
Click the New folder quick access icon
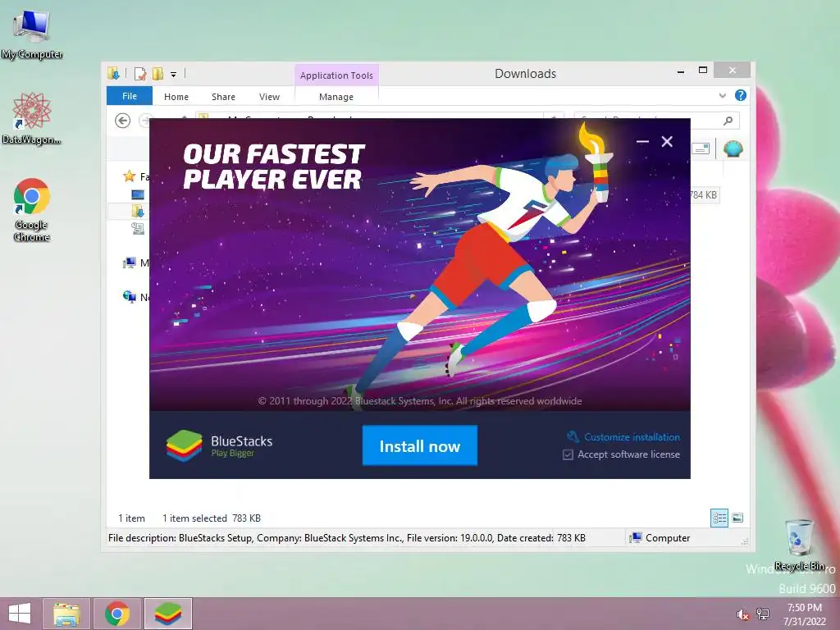point(157,74)
